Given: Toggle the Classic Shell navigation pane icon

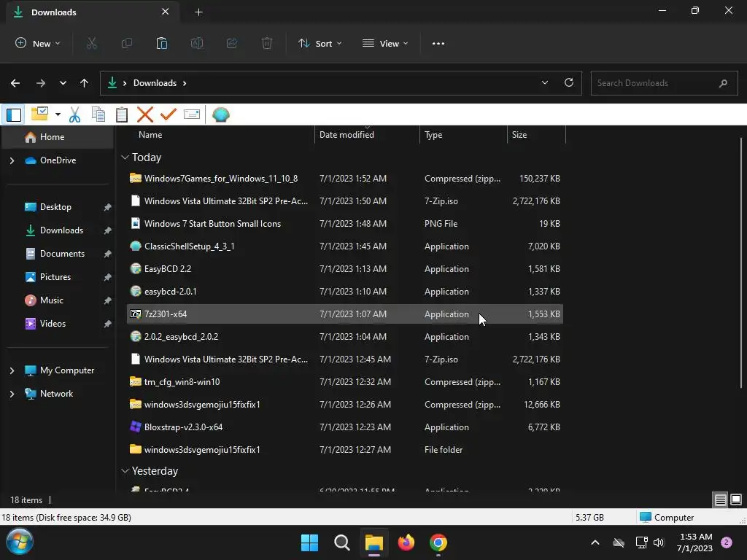Looking at the screenshot, I should pyautogui.click(x=14, y=114).
